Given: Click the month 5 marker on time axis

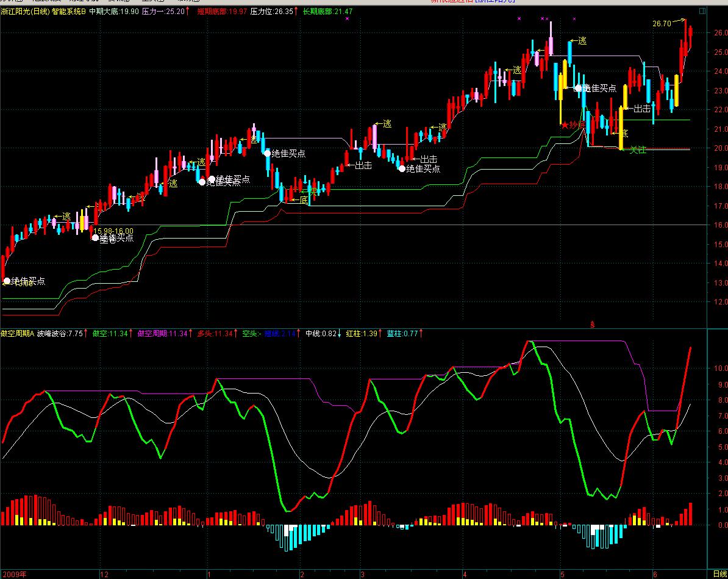Looking at the screenshot, I should (562, 574).
